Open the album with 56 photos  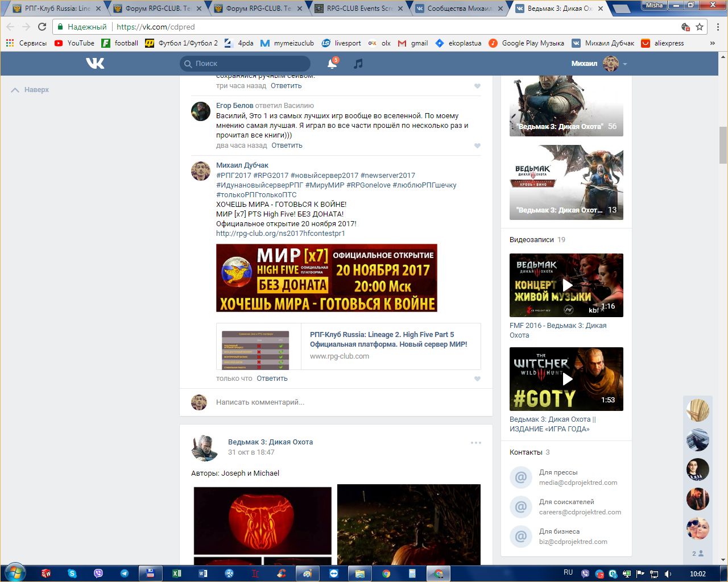coord(566,106)
